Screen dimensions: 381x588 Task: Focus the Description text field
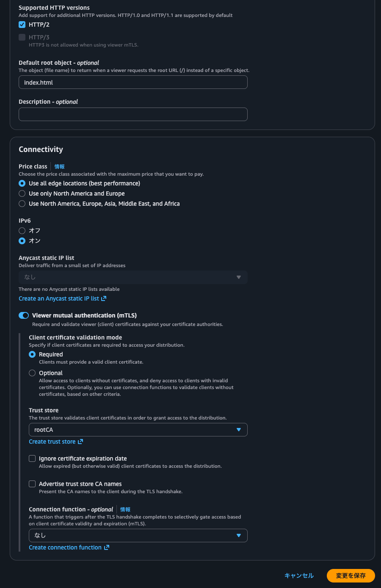[x=133, y=114]
